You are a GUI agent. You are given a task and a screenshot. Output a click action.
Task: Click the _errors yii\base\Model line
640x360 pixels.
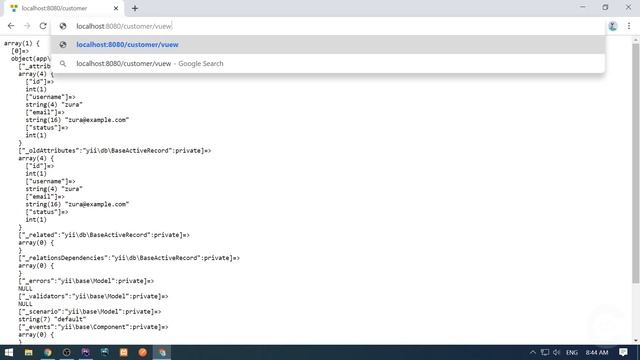[86, 281]
